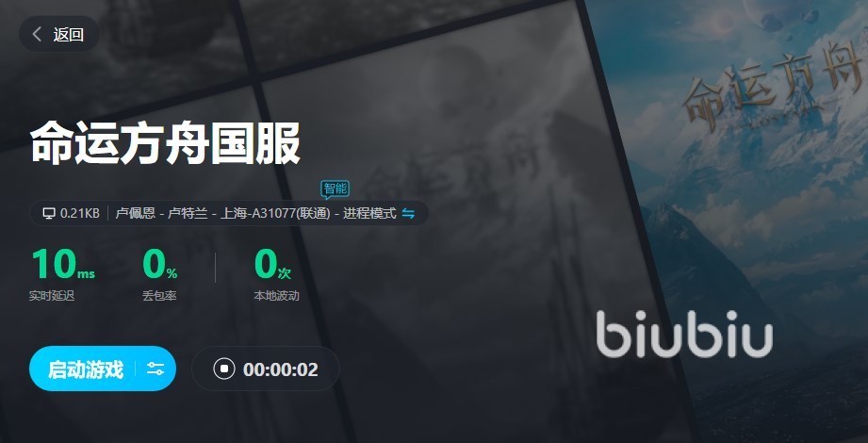
Task: Click the 智能 smart mode badge
Action: click(335, 189)
